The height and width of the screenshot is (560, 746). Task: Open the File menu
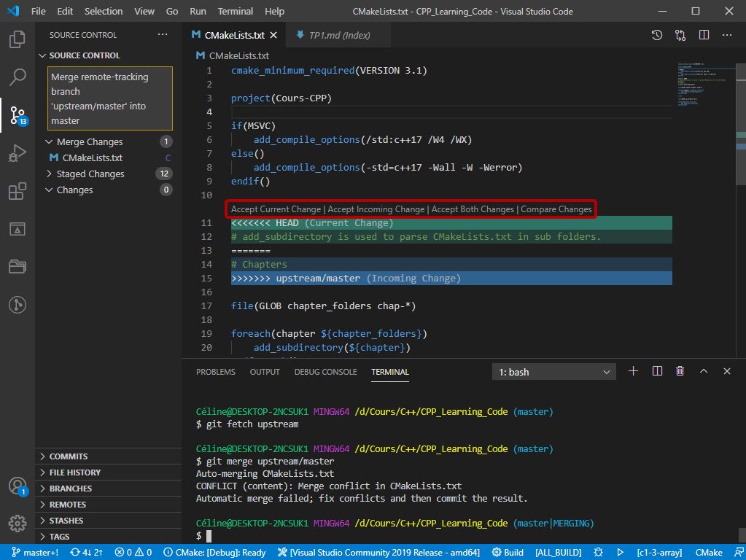38,11
